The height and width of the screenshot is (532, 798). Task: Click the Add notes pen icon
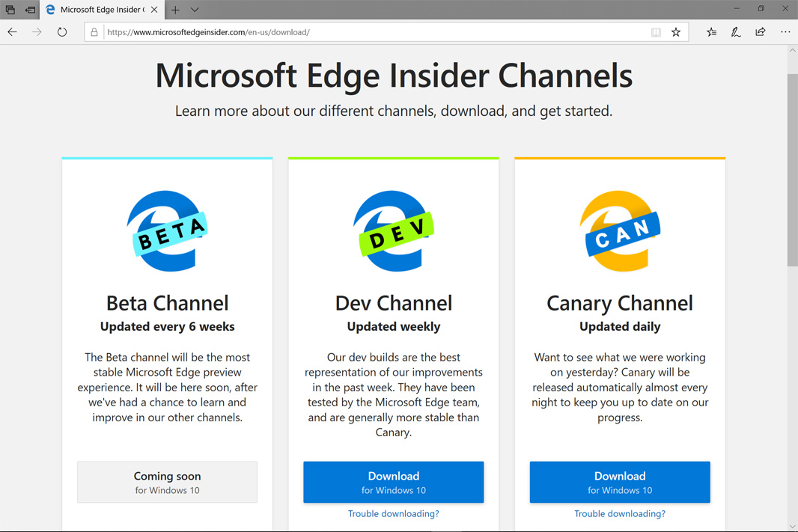[736, 32]
